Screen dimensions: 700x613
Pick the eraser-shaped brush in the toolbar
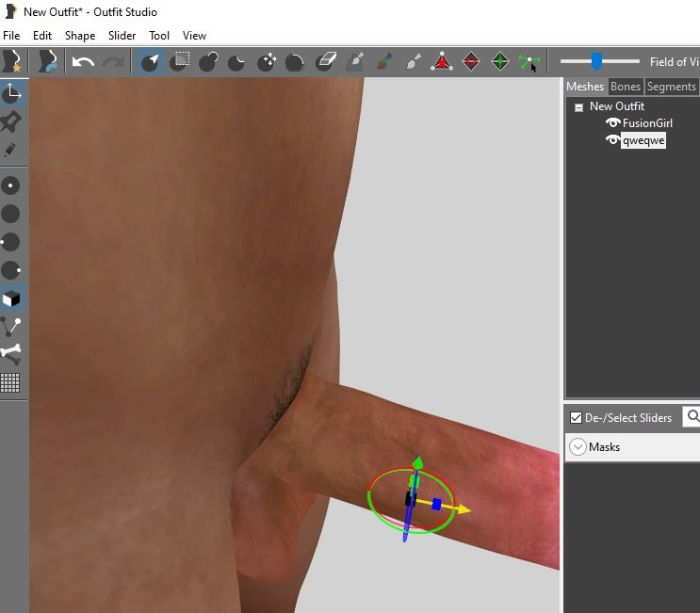(325, 62)
